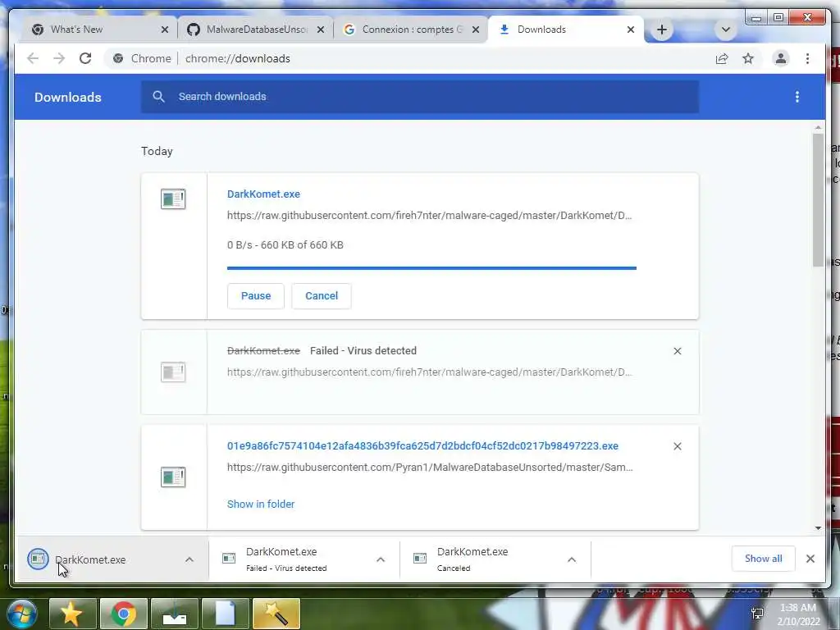840x630 pixels.
Task: Click the downloads page vertical scrollbar thumb
Action: 818,199
